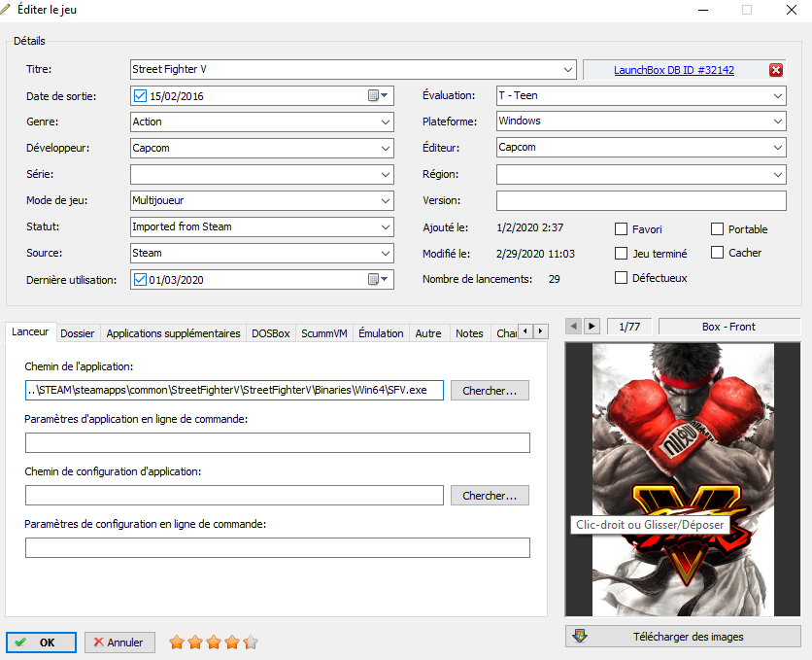Expand the Éditeur dropdown
Image resolution: width=812 pixels, height=660 pixels.
778,148
